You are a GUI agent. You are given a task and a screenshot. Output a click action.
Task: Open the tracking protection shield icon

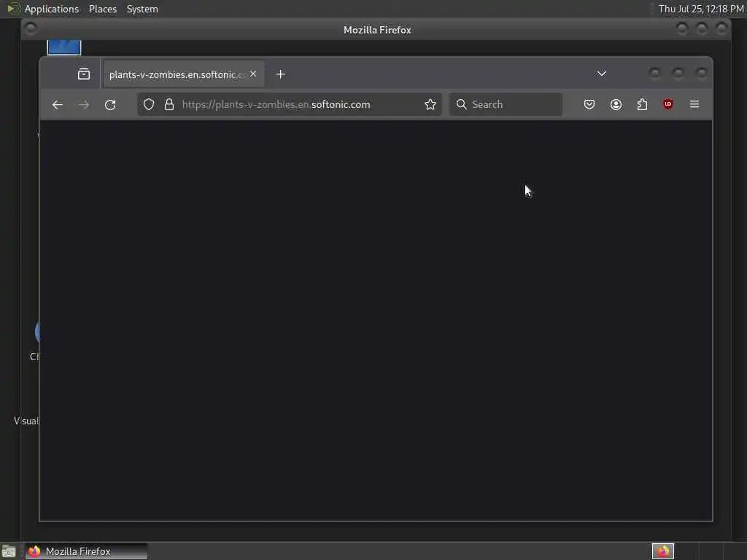pos(149,104)
